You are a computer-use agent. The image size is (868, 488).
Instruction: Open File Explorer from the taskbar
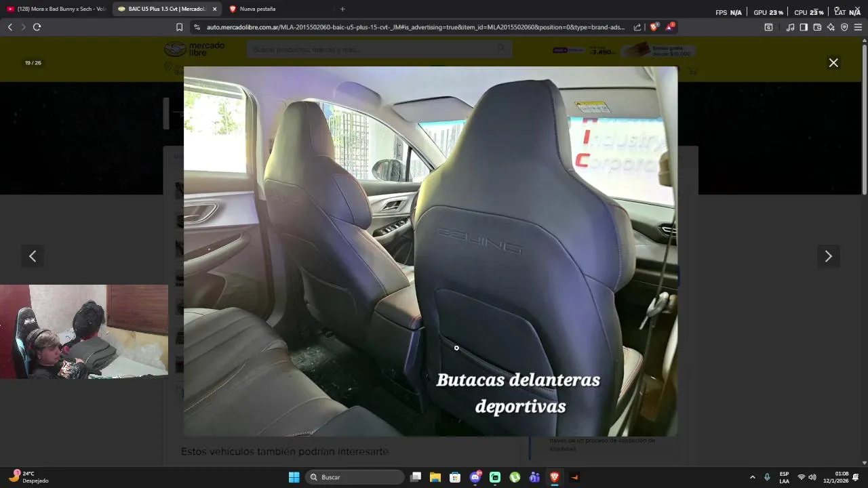[x=435, y=477]
